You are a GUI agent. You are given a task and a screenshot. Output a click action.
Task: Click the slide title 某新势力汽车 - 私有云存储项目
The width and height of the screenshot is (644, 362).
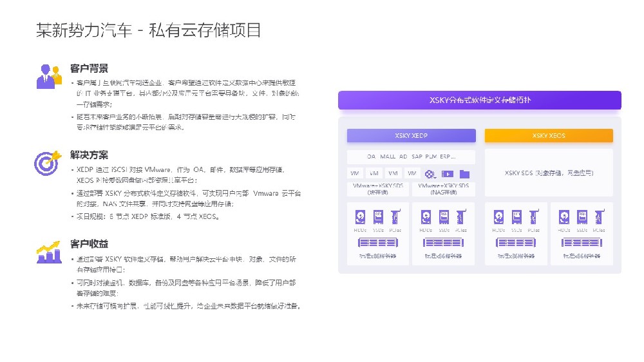[x=148, y=30]
